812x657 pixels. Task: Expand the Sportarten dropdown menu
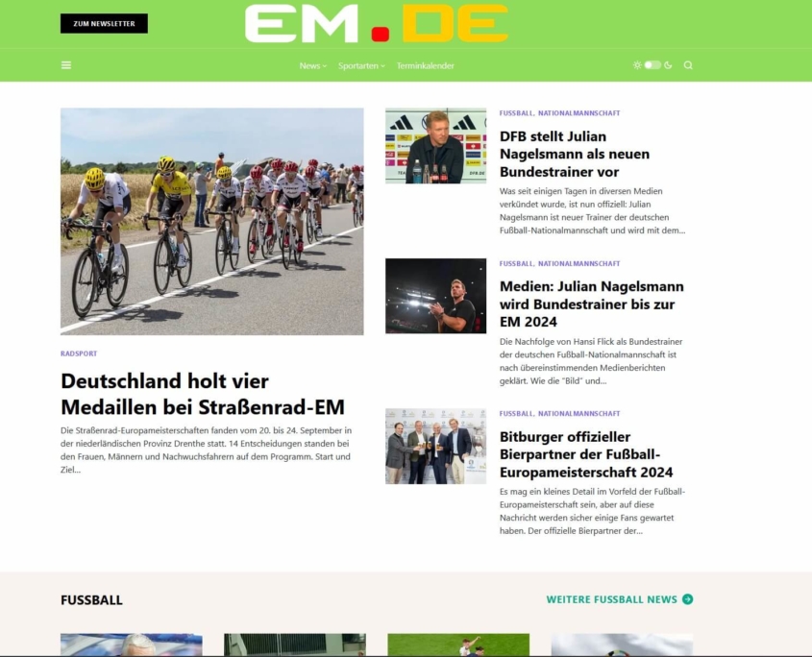[361, 65]
